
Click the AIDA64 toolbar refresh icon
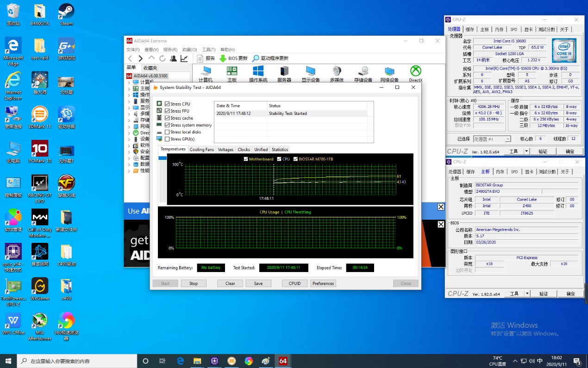tap(163, 58)
